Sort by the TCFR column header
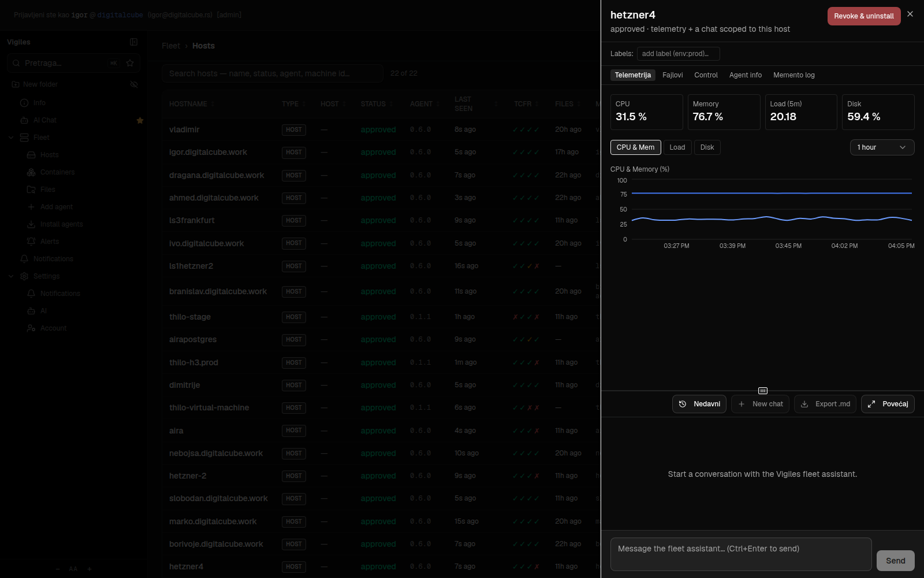Image resolution: width=924 pixels, height=578 pixels. click(x=526, y=104)
